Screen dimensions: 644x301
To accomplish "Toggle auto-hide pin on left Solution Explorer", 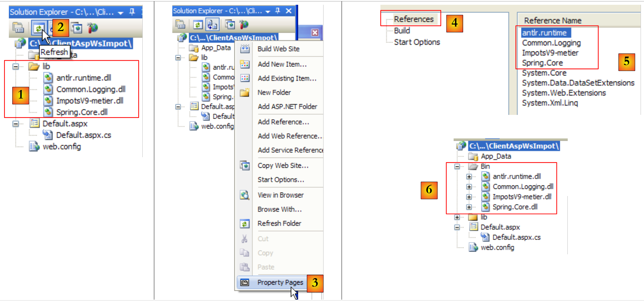I will click(x=132, y=12).
